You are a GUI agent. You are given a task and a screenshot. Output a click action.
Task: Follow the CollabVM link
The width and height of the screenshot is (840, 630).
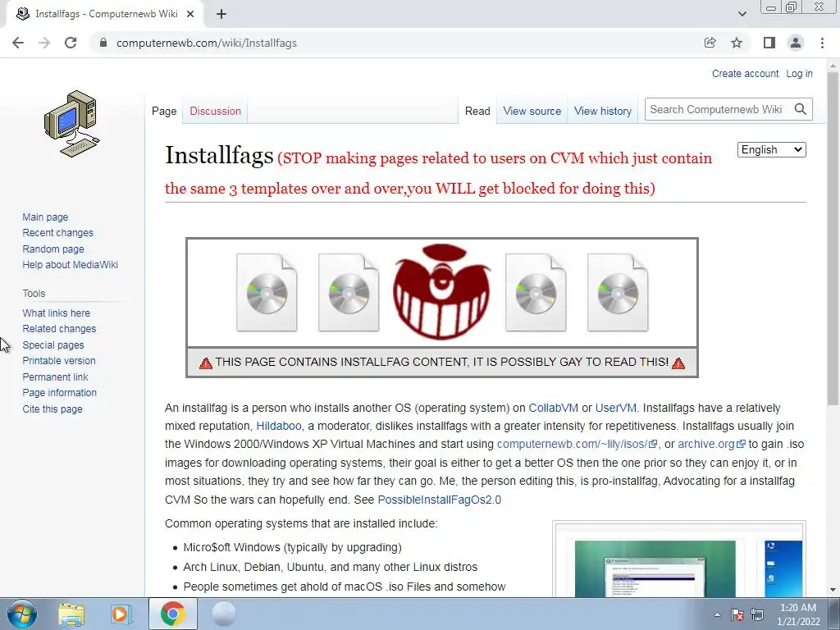point(554,408)
